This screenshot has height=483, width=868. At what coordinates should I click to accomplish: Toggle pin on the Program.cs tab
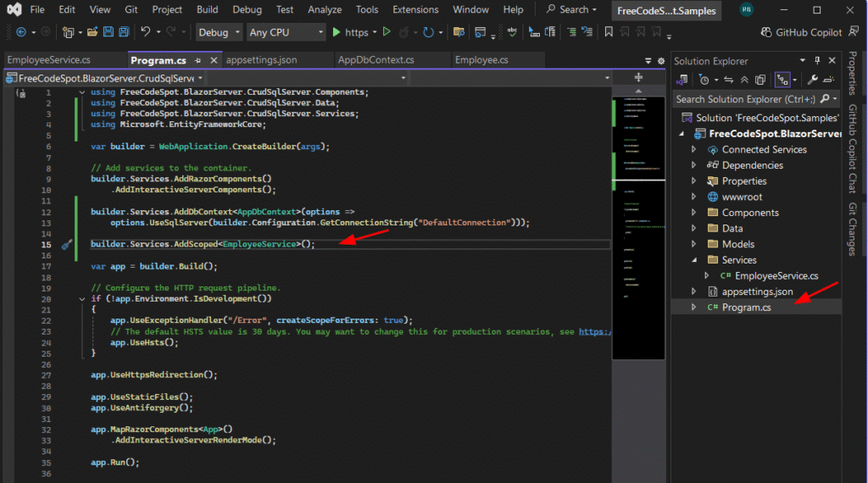pos(198,61)
